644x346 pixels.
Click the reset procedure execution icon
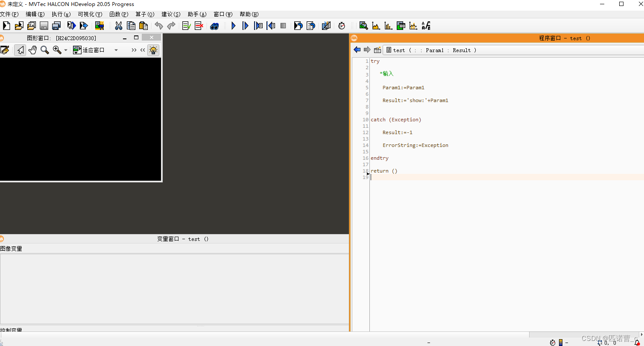click(311, 26)
